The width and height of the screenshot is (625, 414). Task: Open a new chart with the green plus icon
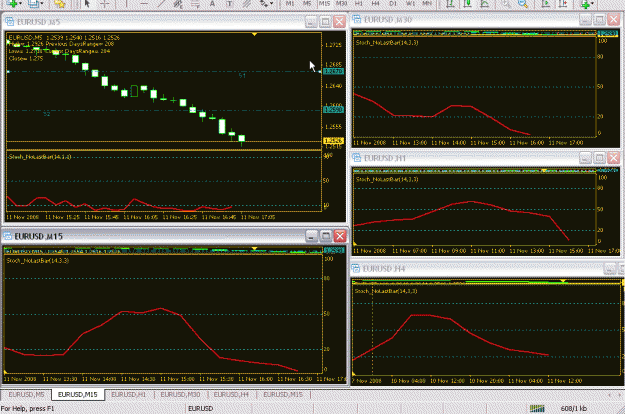click(13, 4)
